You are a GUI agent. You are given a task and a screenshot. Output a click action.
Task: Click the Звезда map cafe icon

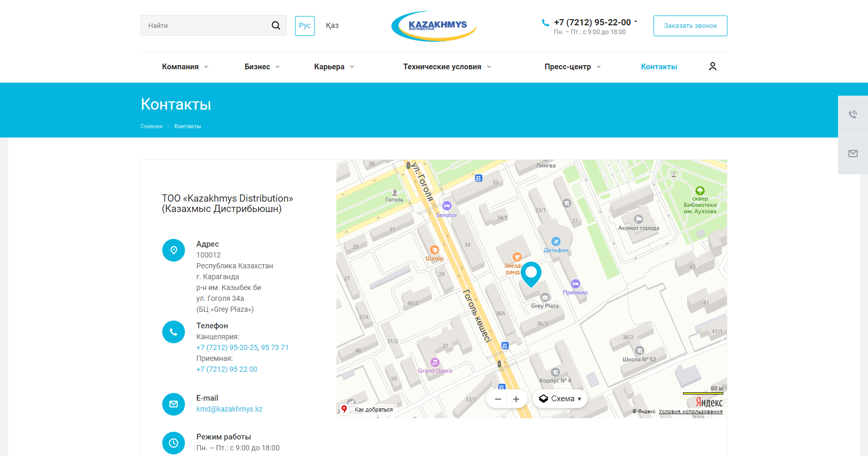click(x=517, y=257)
